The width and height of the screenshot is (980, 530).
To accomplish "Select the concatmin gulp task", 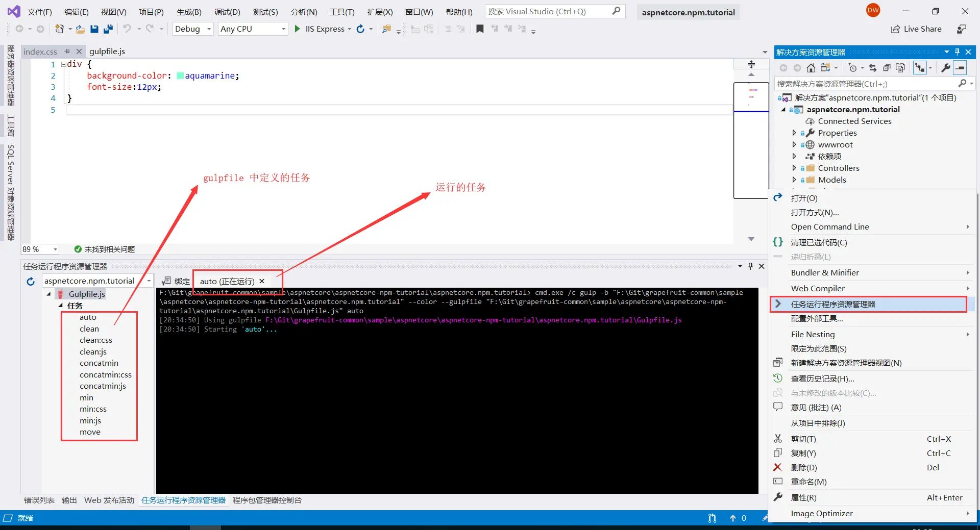I will coord(99,363).
